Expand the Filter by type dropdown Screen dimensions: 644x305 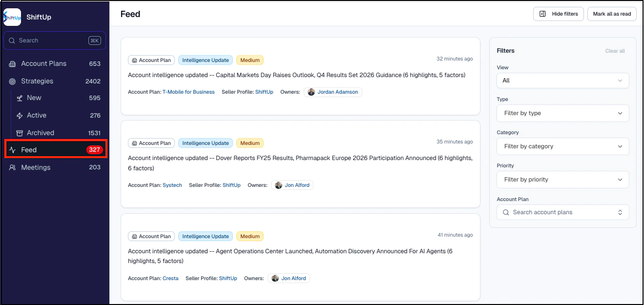pyautogui.click(x=562, y=113)
